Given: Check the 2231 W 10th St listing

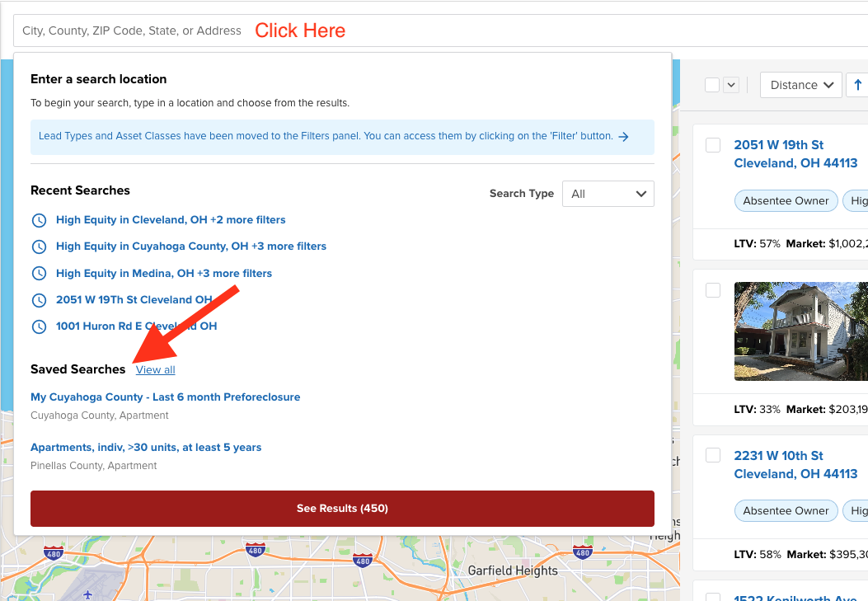Looking at the screenshot, I should (713, 456).
